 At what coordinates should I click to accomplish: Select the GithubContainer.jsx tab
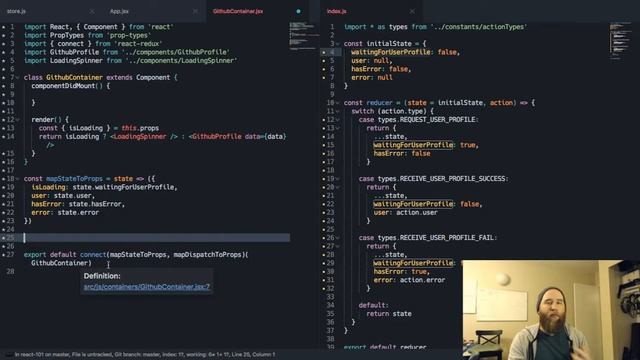click(238, 11)
